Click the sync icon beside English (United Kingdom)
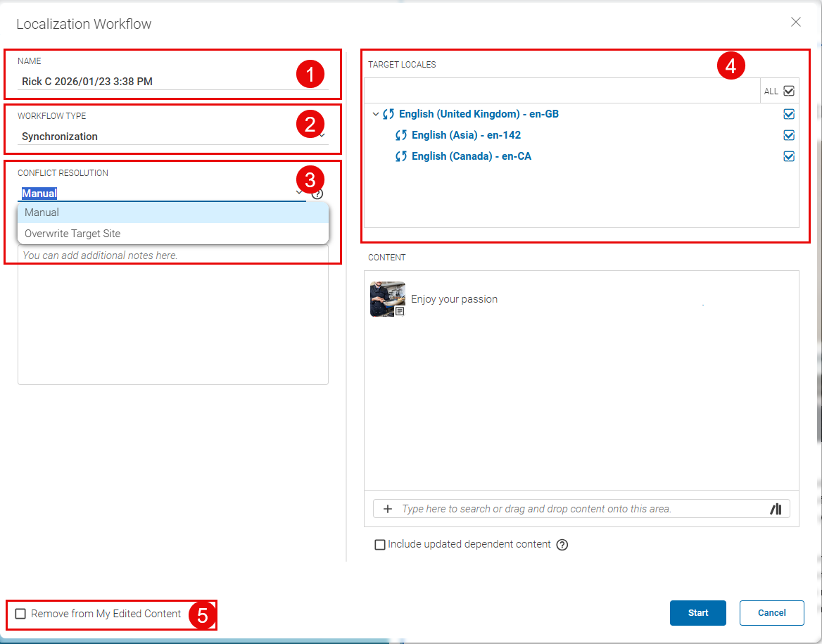Screen dimensions: 822x644 click(390, 113)
